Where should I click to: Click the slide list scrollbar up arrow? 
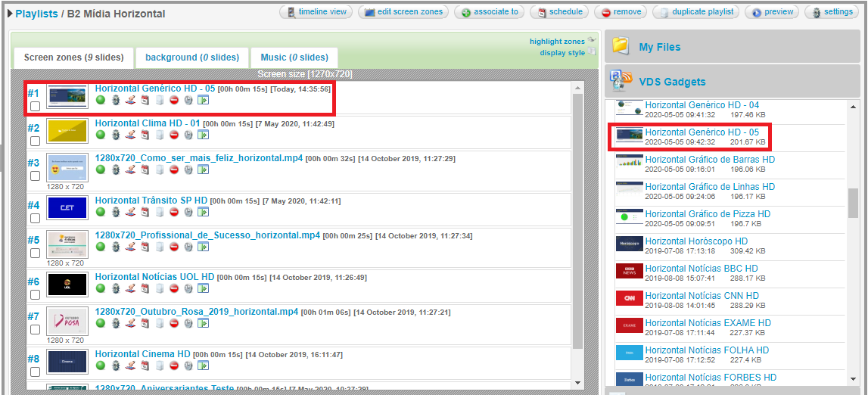[x=577, y=89]
